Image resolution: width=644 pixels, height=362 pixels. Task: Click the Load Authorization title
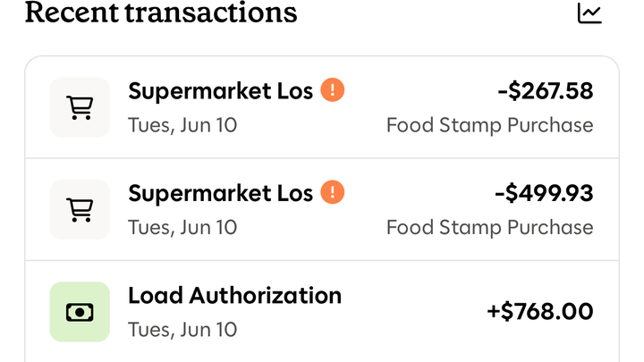(x=234, y=295)
